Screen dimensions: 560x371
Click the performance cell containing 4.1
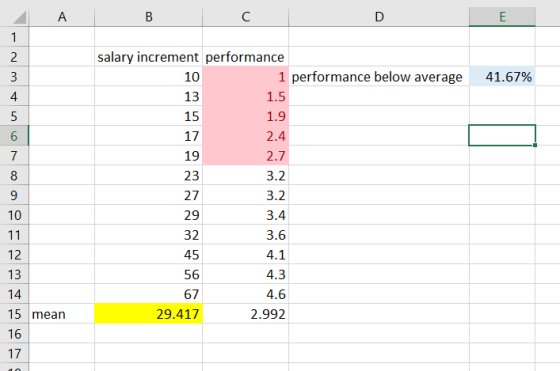point(245,255)
